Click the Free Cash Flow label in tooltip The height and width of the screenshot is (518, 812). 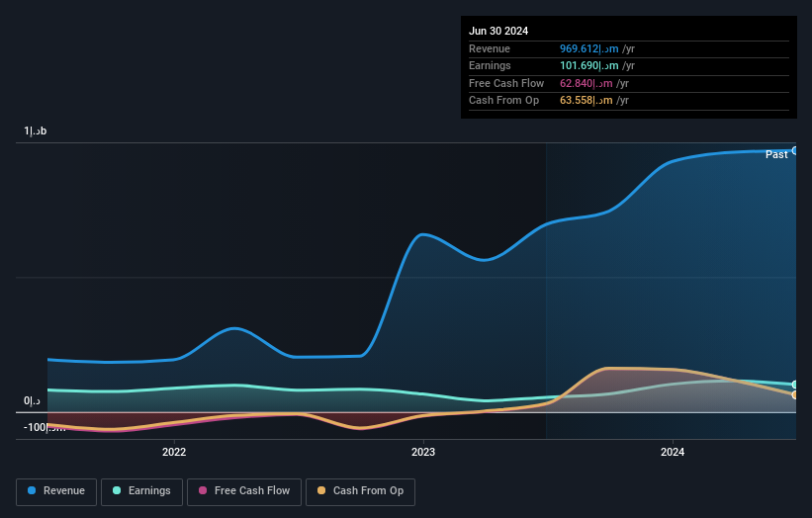click(x=506, y=83)
